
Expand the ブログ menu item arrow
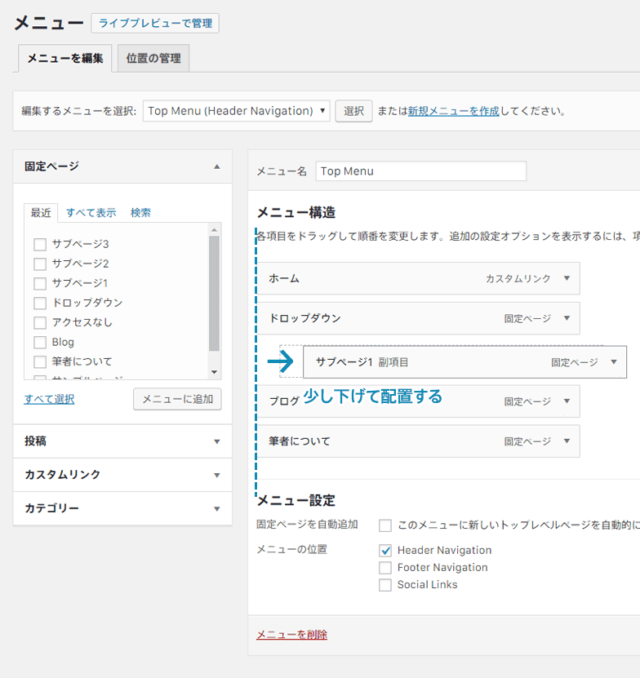[566, 401]
